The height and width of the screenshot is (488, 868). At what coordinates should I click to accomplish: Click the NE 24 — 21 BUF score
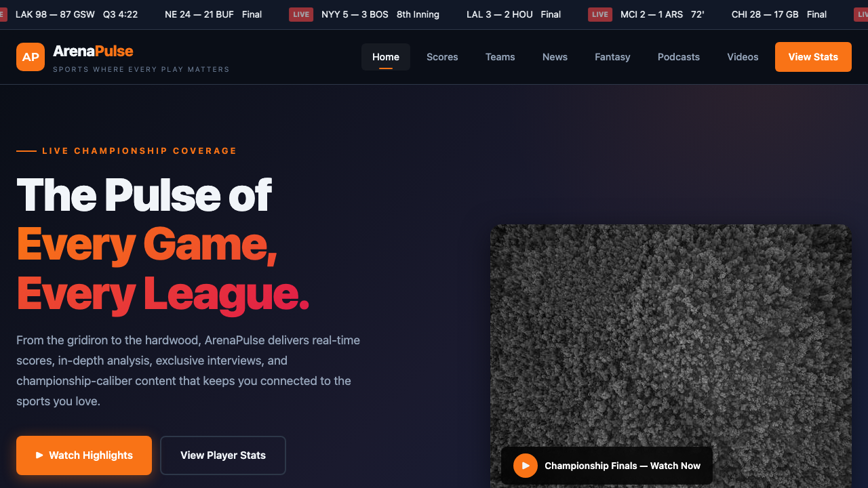tap(199, 14)
